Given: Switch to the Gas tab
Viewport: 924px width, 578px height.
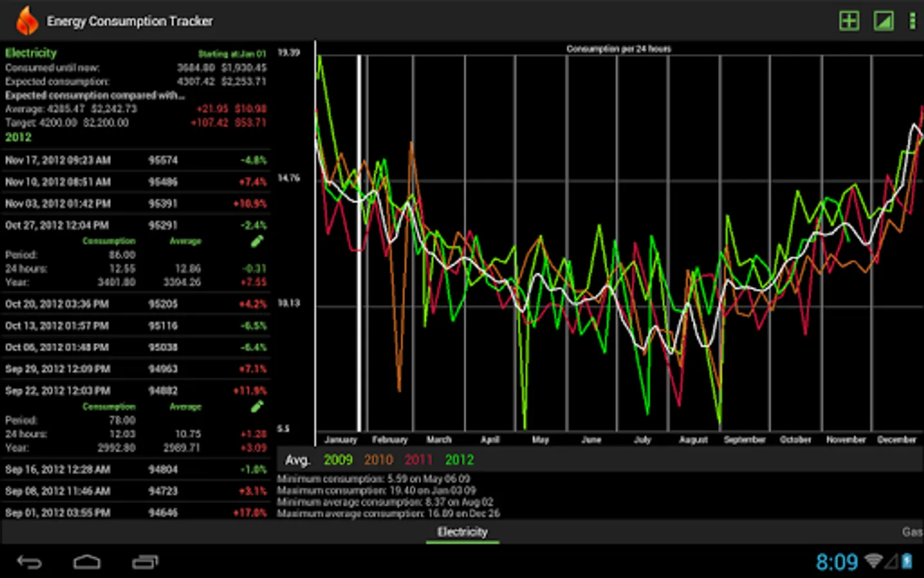Looking at the screenshot, I should (x=911, y=532).
